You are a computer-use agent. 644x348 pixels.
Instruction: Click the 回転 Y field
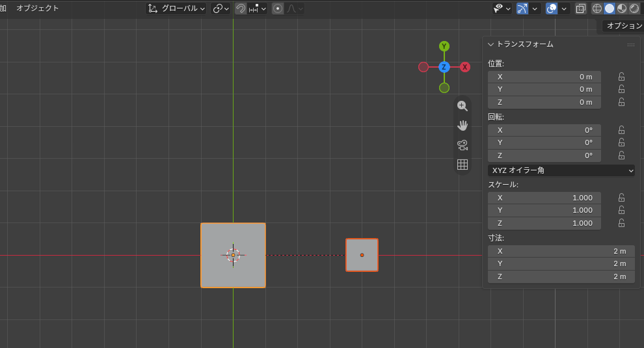544,142
